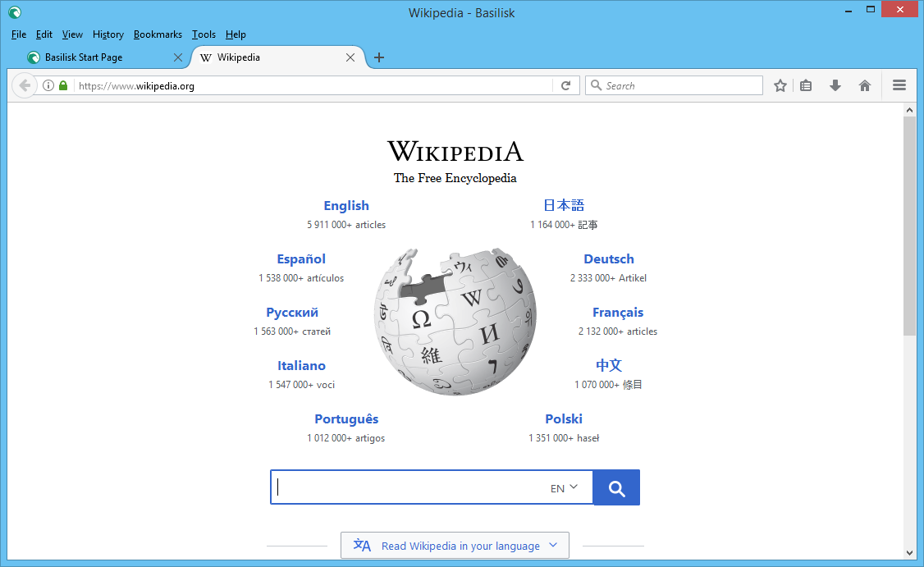This screenshot has height=567, width=924.
Task: Open the History menu
Action: [107, 34]
